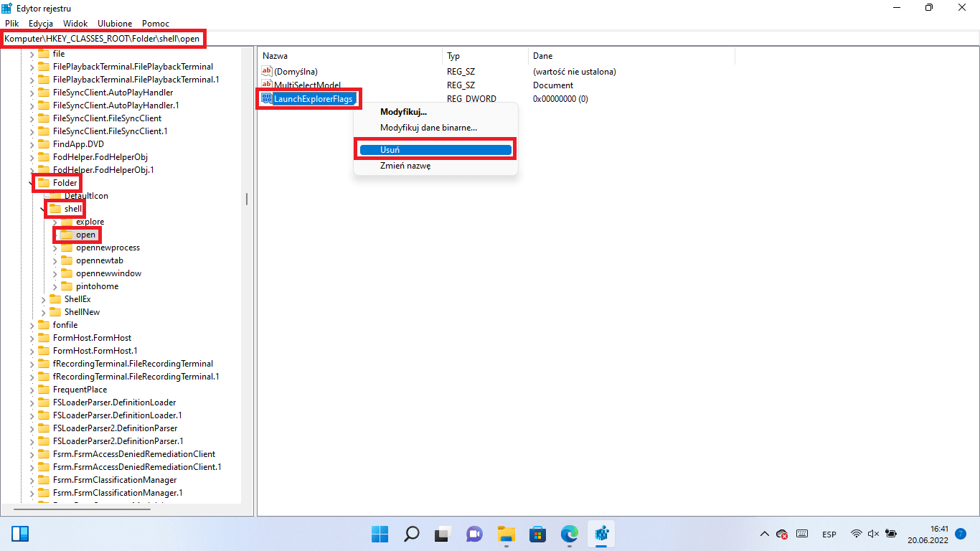Click the folder icon next to FindApp.DVD
This screenshot has height=551, width=980.
(44, 144)
